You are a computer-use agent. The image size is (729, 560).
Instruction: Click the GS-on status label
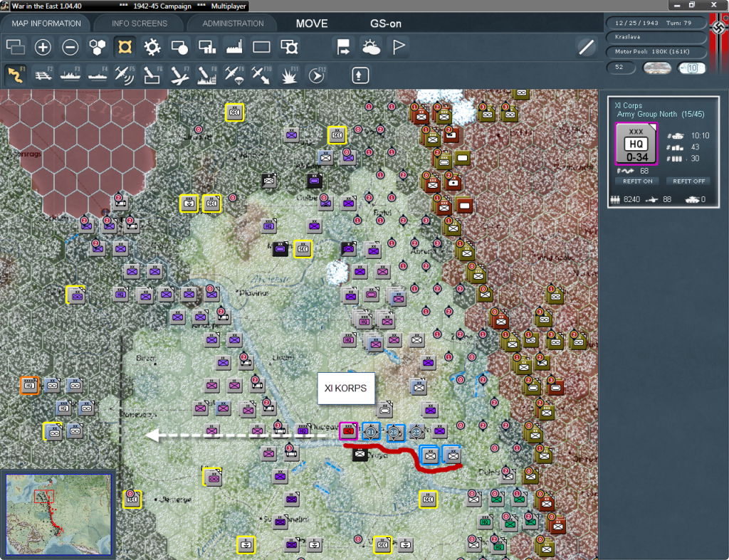click(x=385, y=23)
